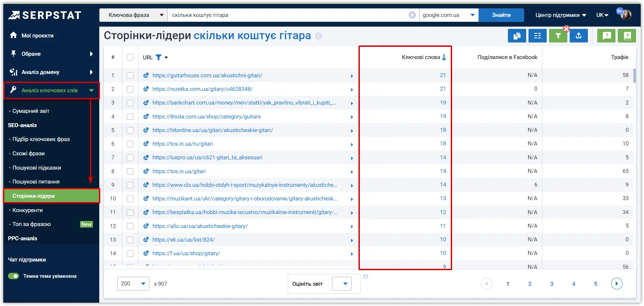Viewport: 644px width, 306px height.
Task: Click the info icon near Оцініть звіт
Action: pos(365,276)
